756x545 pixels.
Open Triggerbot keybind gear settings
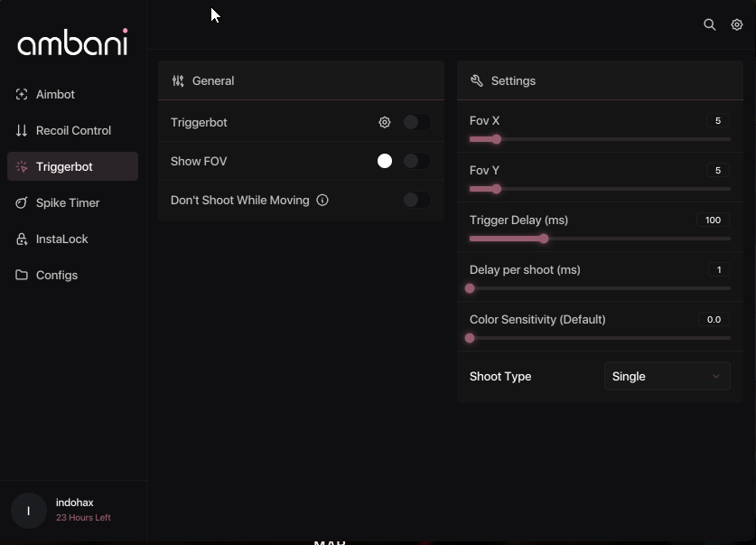click(384, 123)
